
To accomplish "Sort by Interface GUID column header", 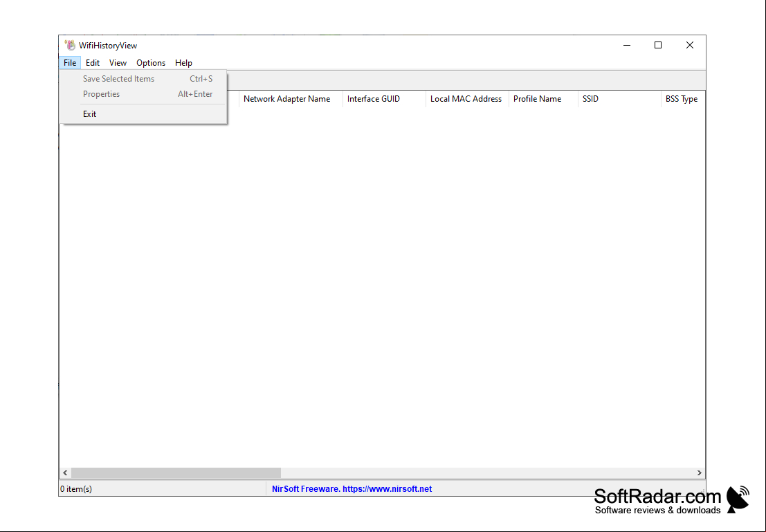I will [384, 99].
